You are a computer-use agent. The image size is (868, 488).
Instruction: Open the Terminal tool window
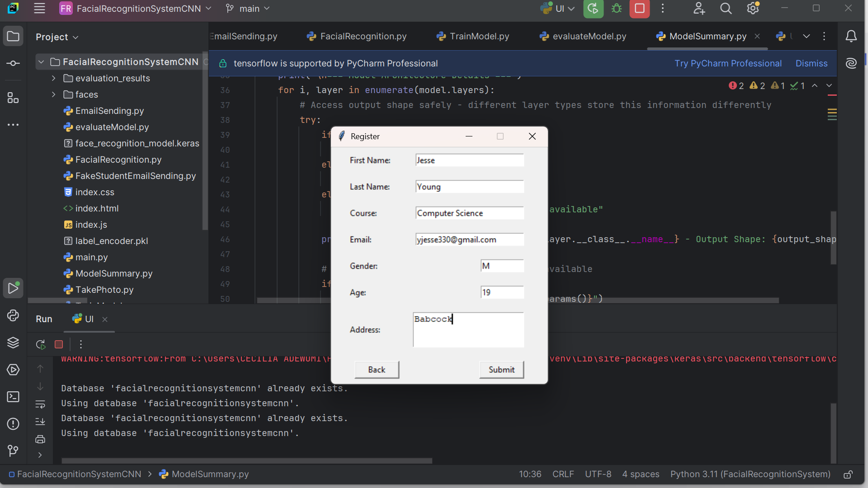[13, 397]
